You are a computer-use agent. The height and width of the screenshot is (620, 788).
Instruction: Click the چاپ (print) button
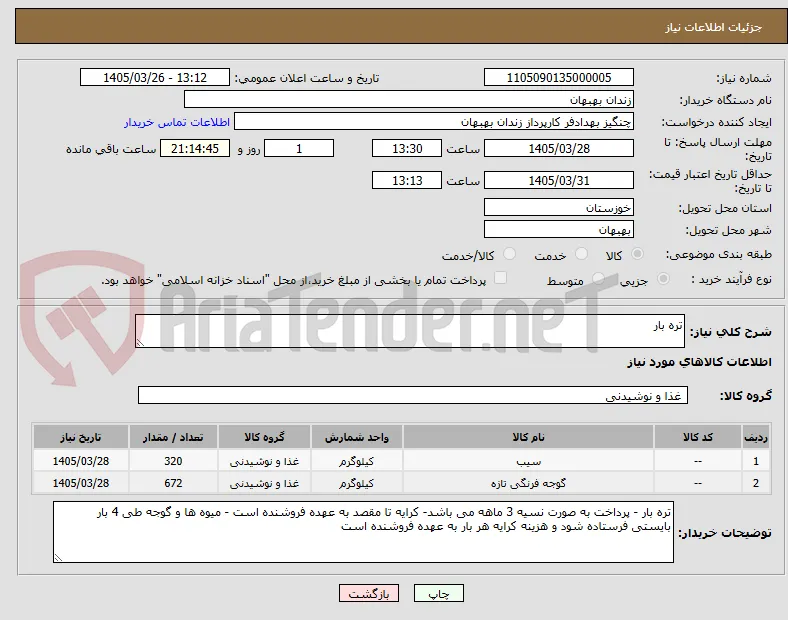438,593
